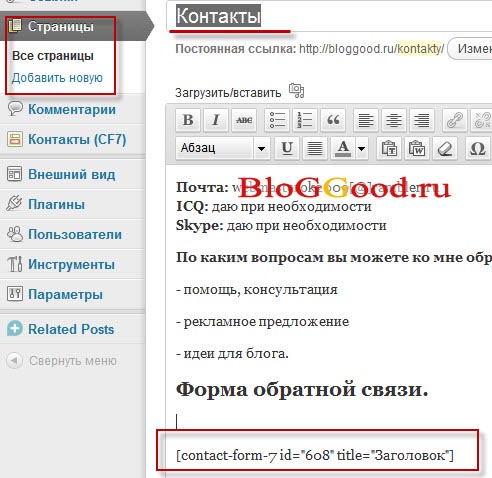Remove link broken chain icon

pos(482,120)
